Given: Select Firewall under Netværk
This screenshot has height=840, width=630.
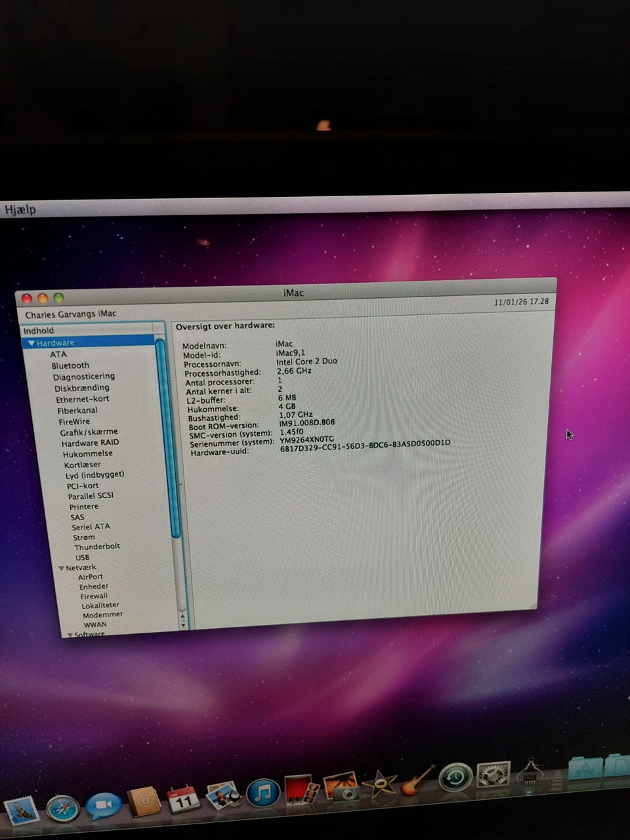Looking at the screenshot, I should click(94, 597).
